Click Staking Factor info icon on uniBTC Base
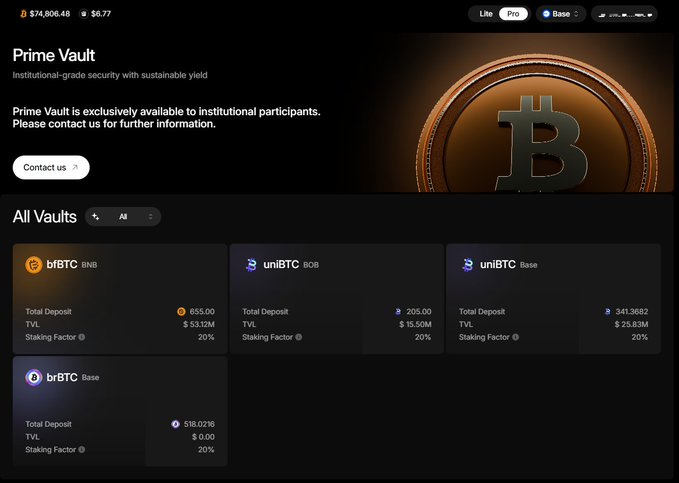This screenshot has height=483, width=679. tap(515, 337)
